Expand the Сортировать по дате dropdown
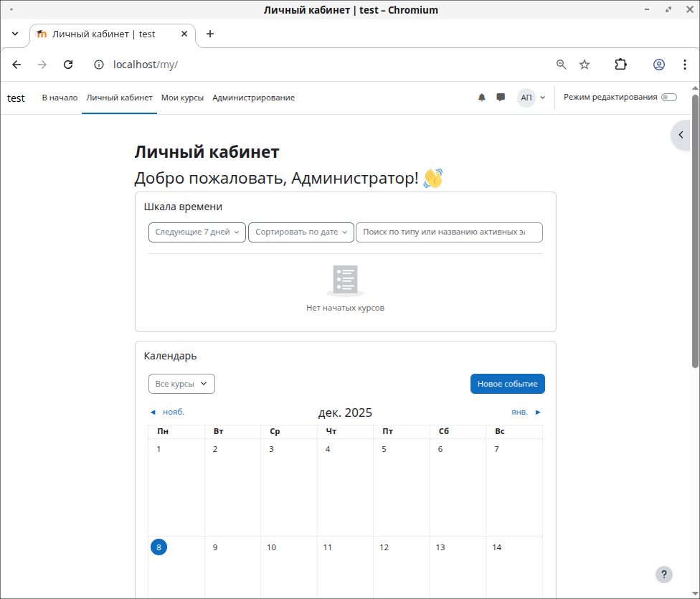This screenshot has width=700, height=599. (301, 232)
